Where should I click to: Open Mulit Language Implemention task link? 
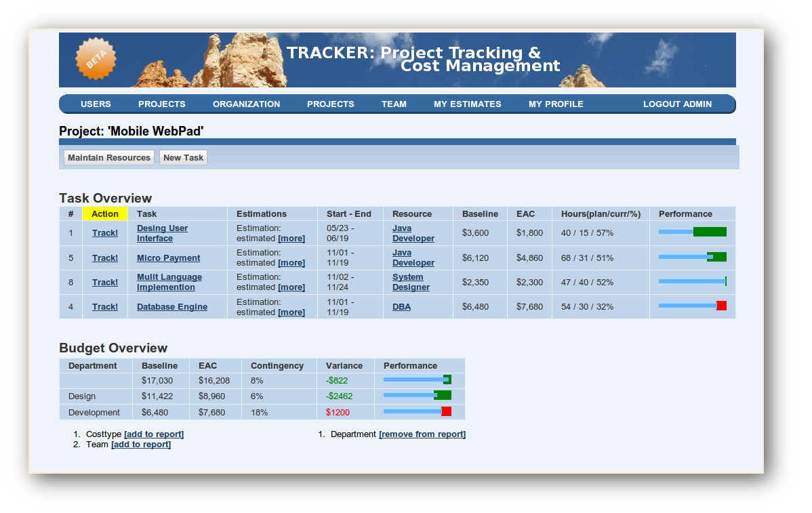(169, 282)
